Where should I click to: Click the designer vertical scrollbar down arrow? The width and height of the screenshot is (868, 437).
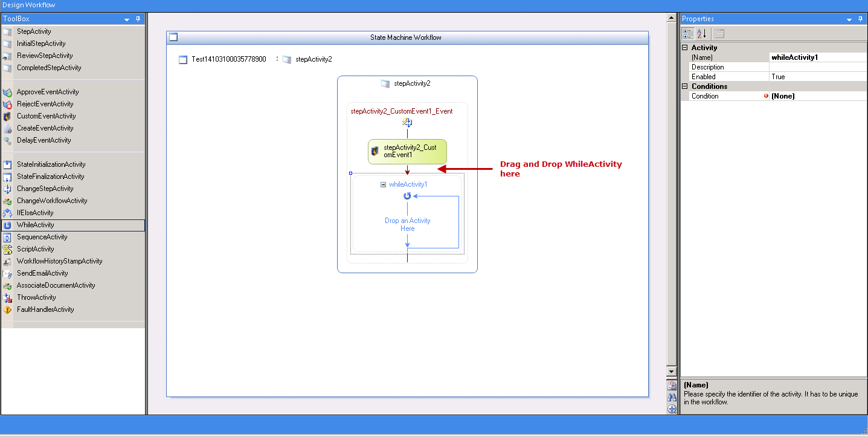click(671, 371)
